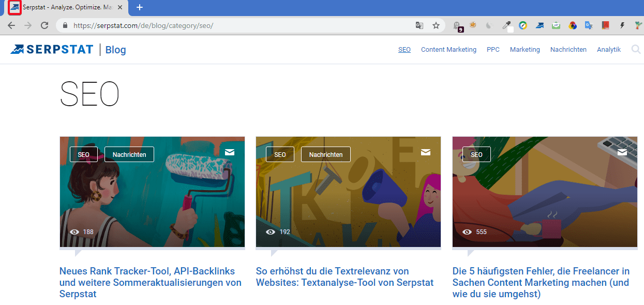The width and height of the screenshot is (644, 305).
Task: Click the 188 views counter
Action: point(82,232)
